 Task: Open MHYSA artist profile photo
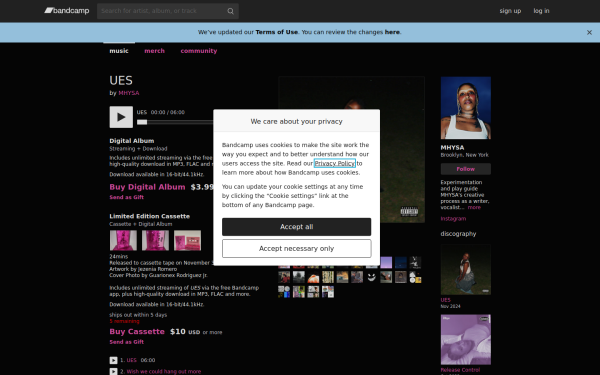(466, 108)
